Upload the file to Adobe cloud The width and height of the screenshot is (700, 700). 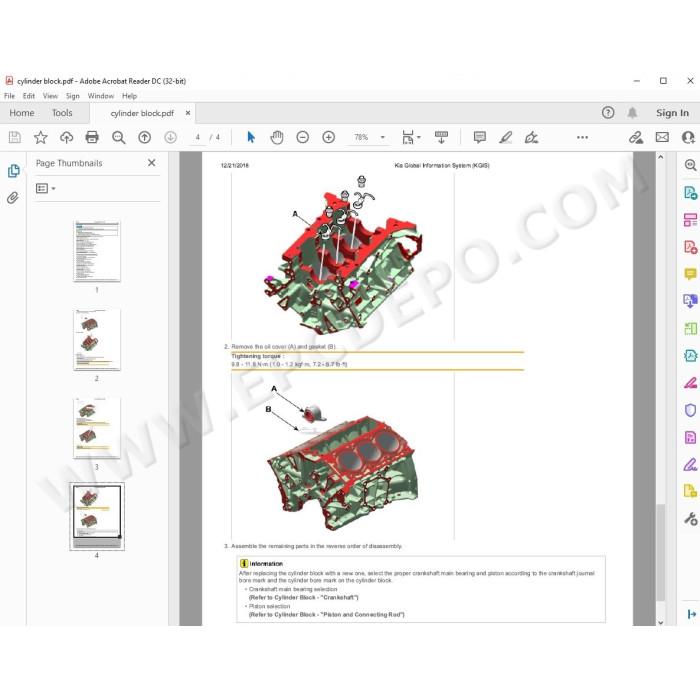(x=67, y=137)
